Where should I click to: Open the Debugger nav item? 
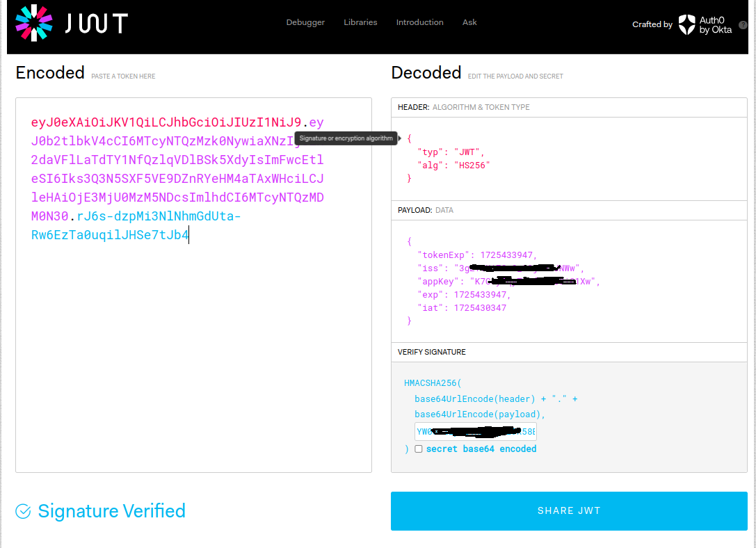coord(305,22)
